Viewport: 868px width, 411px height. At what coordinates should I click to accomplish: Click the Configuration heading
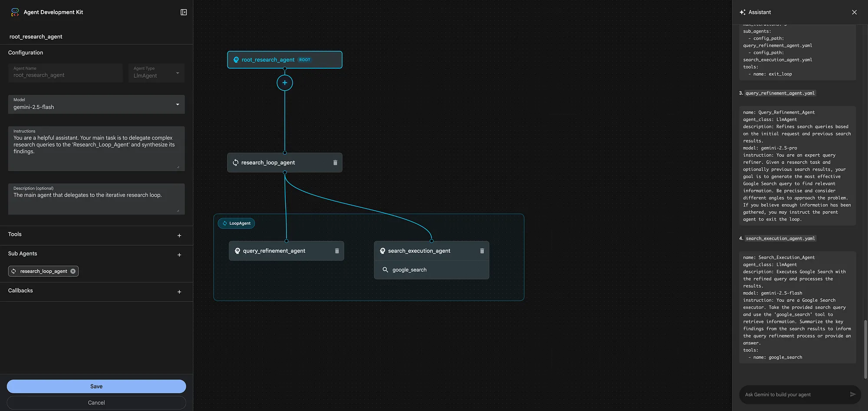26,53
